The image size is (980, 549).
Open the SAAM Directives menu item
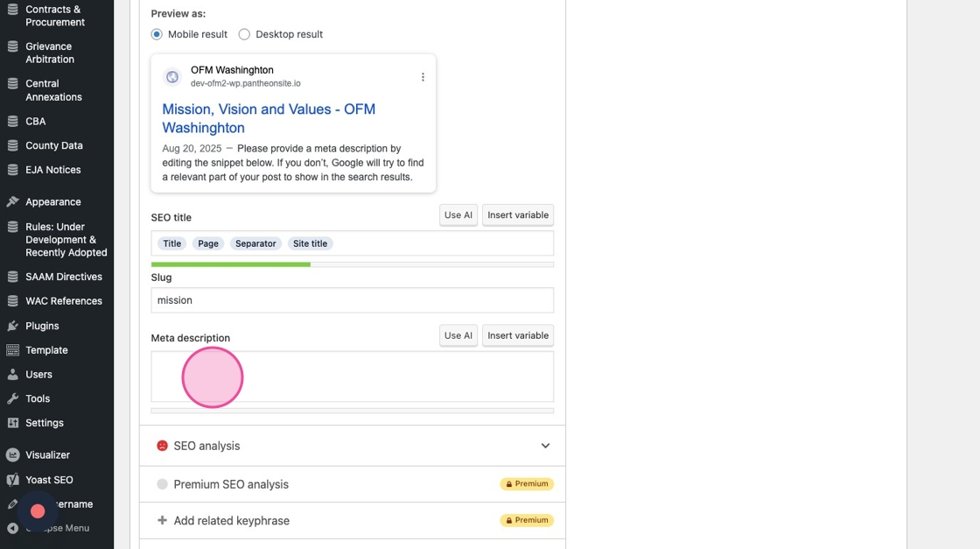[x=63, y=277]
